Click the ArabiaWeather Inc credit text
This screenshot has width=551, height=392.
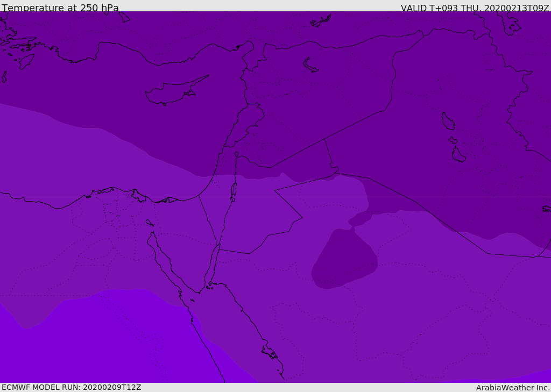point(512,388)
